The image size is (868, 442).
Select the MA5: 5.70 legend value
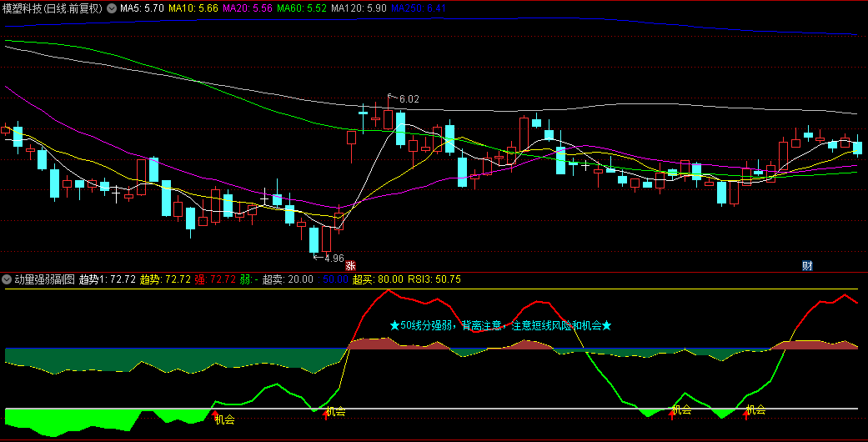coord(142,8)
